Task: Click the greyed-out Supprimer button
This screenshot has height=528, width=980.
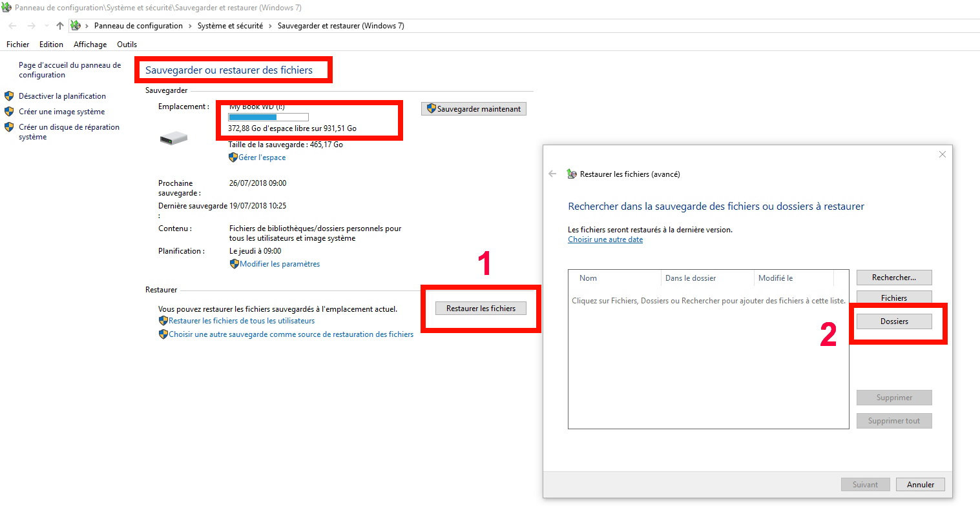Action: [x=894, y=398]
